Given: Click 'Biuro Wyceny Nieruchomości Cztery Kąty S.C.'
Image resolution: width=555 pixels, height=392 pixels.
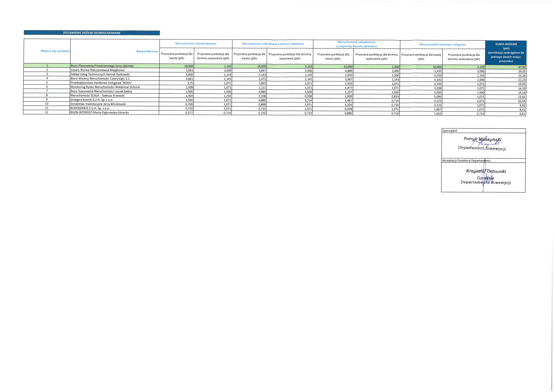Looking at the screenshot, I should [x=100, y=78].
